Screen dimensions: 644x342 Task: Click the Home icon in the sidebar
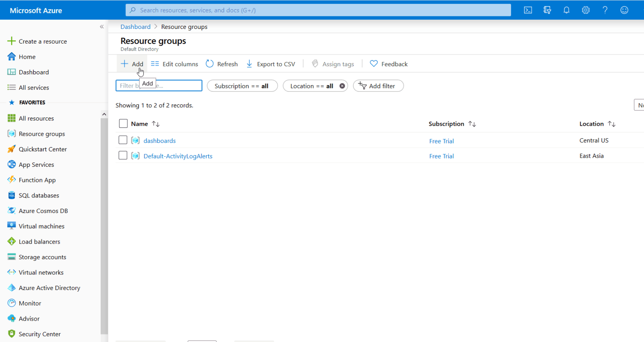[x=11, y=57]
